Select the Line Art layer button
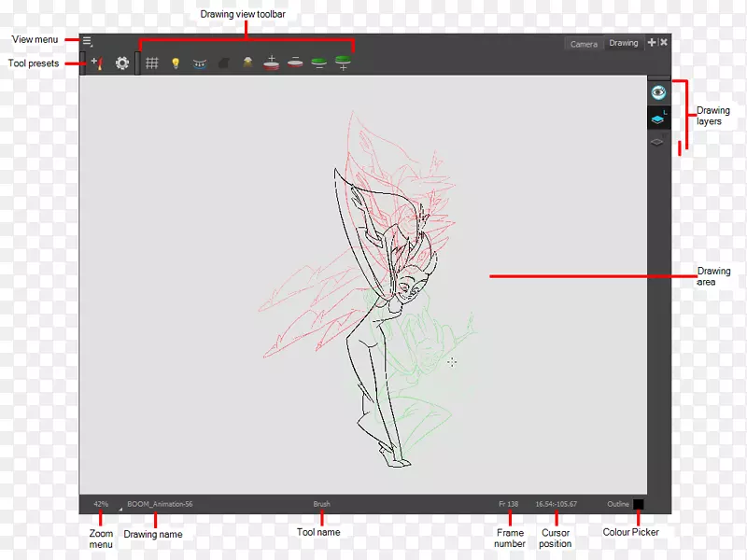The width and height of the screenshot is (747, 560). tap(658, 118)
